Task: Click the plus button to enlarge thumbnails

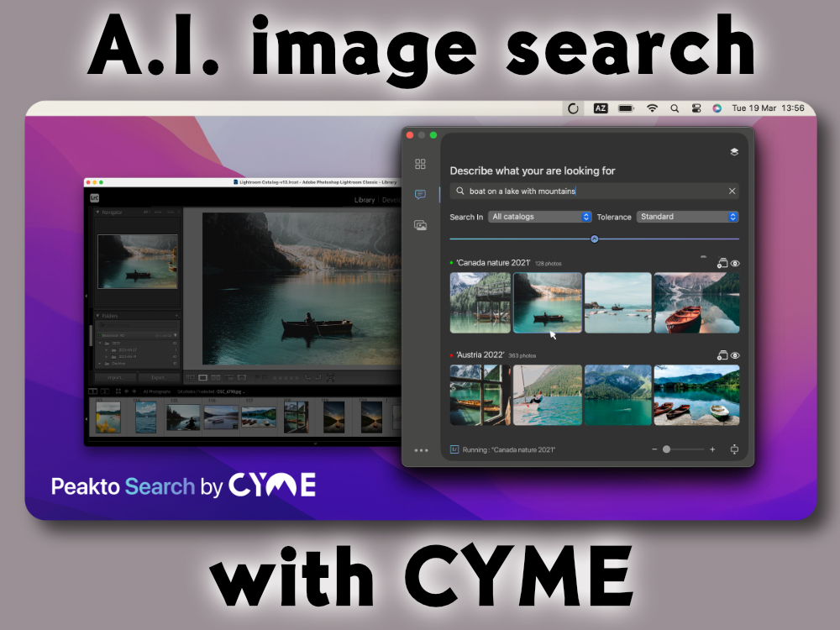Action: click(x=712, y=449)
